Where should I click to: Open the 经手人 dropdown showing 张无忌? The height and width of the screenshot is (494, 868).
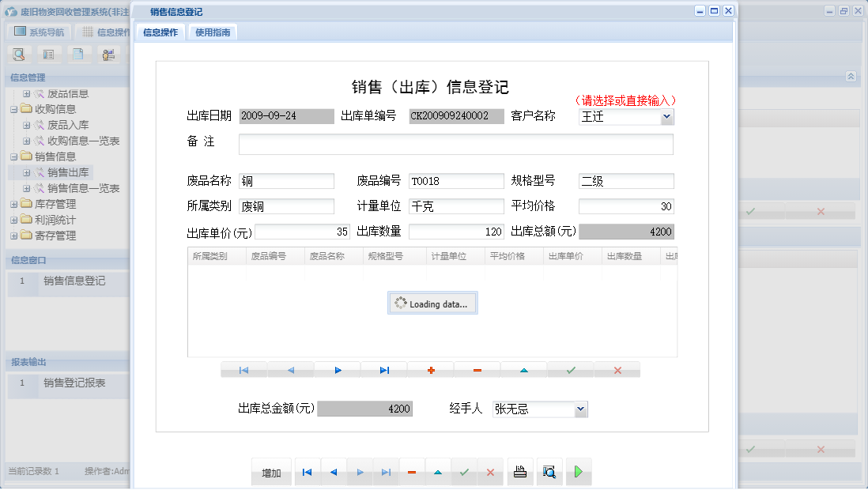point(580,409)
